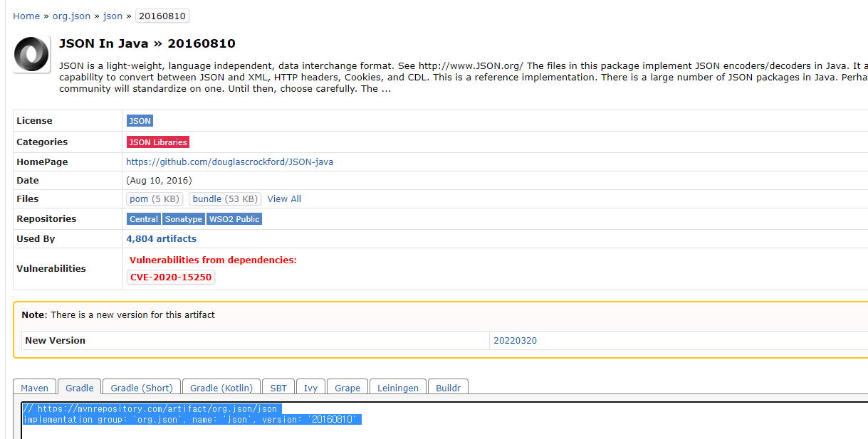Switch to the Ivy tab
Image resolution: width=868 pixels, height=439 pixels.
[310, 388]
